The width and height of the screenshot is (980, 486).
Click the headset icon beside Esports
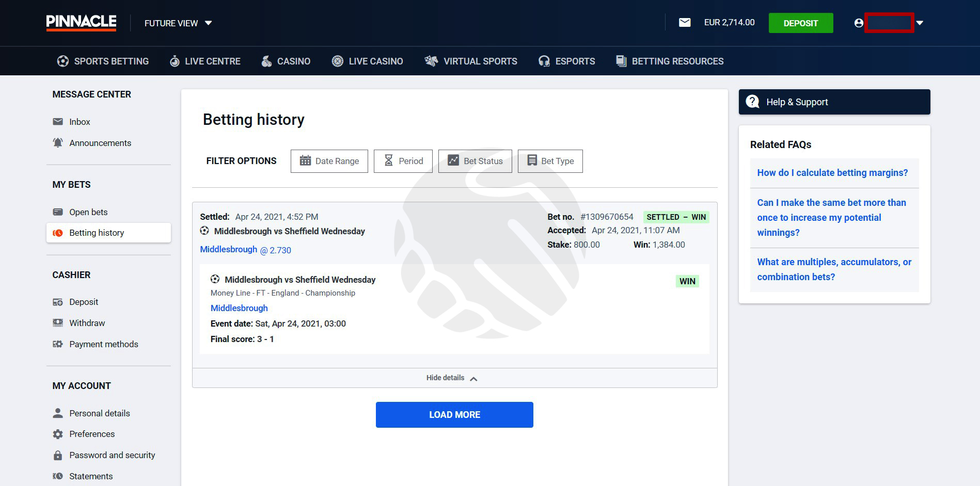[544, 61]
